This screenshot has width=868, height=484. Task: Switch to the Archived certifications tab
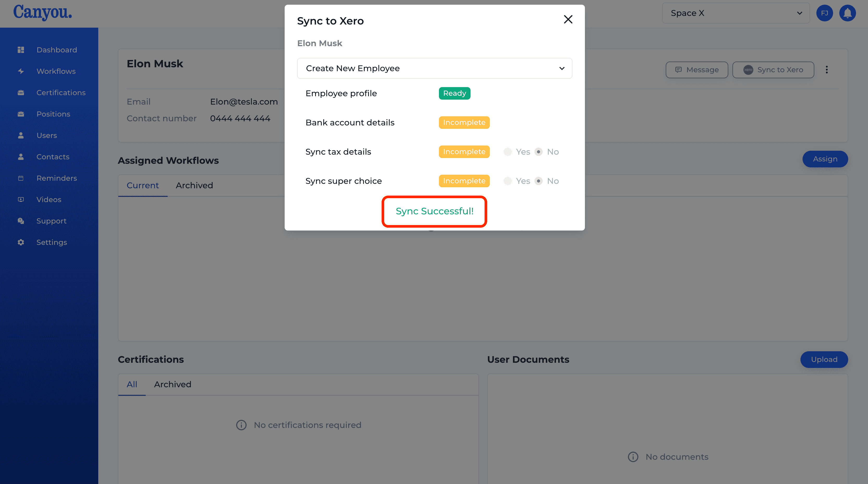coord(173,384)
